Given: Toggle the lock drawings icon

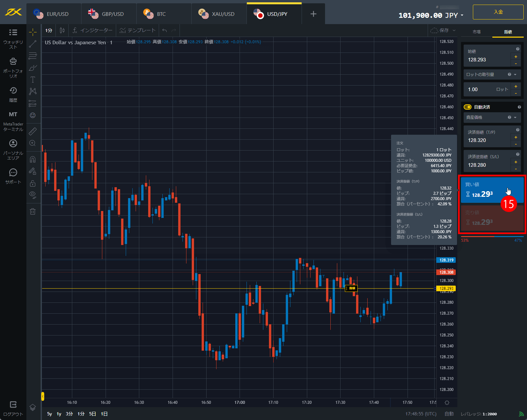Looking at the screenshot, I should 33,183.
